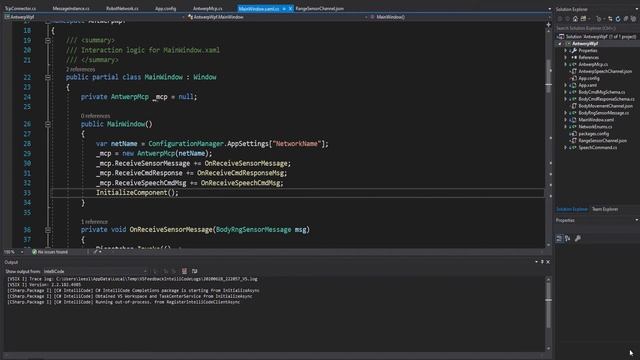Click the 2 references CodeLens above MainWindow class

tap(80, 70)
